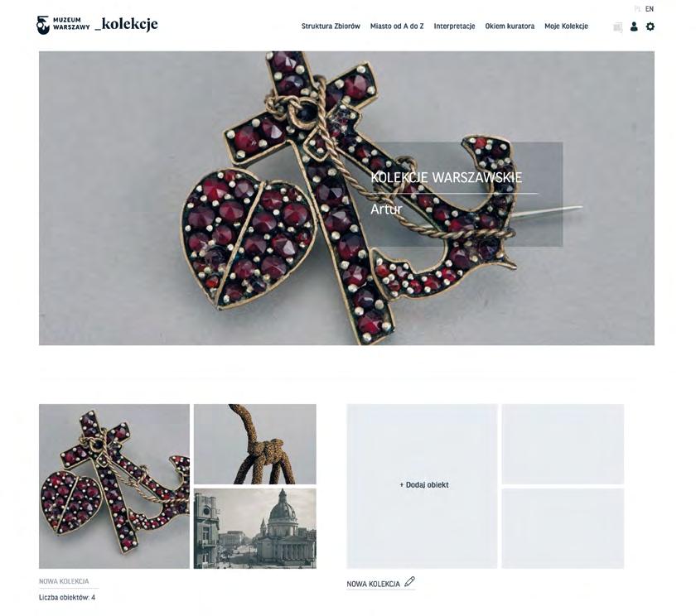Open the user account profile icon
Image resolution: width=696 pixels, height=616 pixels.
[x=634, y=26]
